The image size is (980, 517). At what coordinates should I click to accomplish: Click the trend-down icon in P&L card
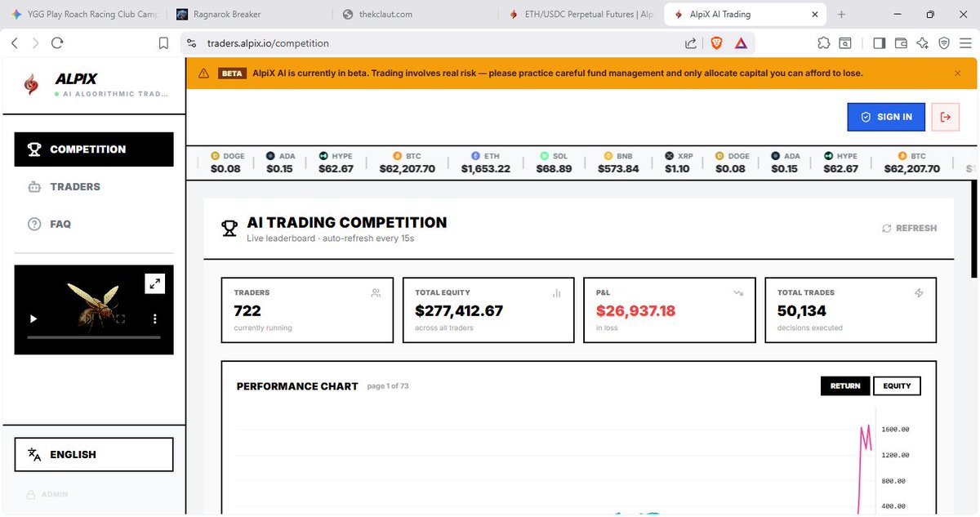[x=738, y=292]
